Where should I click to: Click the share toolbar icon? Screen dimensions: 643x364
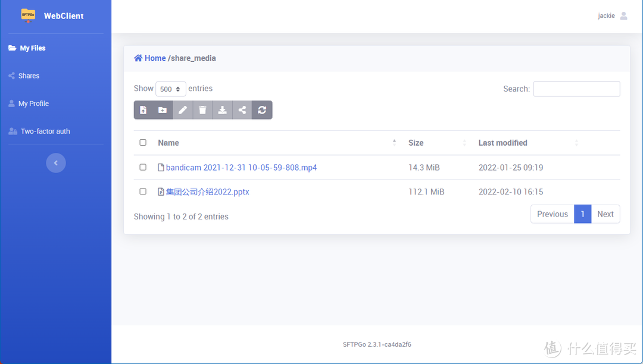pos(242,110)
